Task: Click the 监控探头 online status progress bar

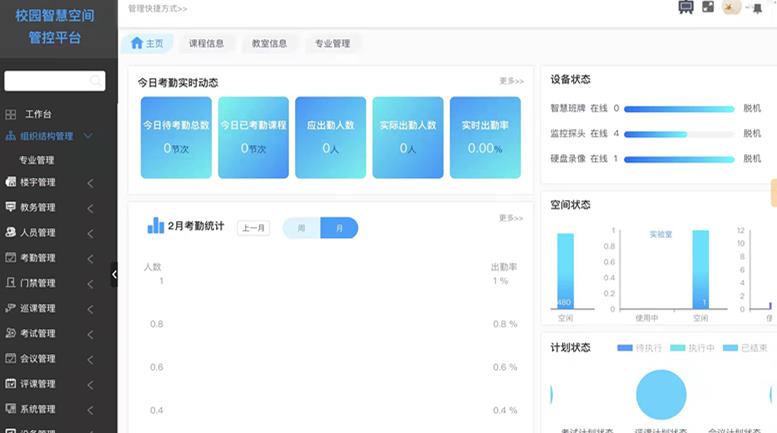Action: pos(679,133)
